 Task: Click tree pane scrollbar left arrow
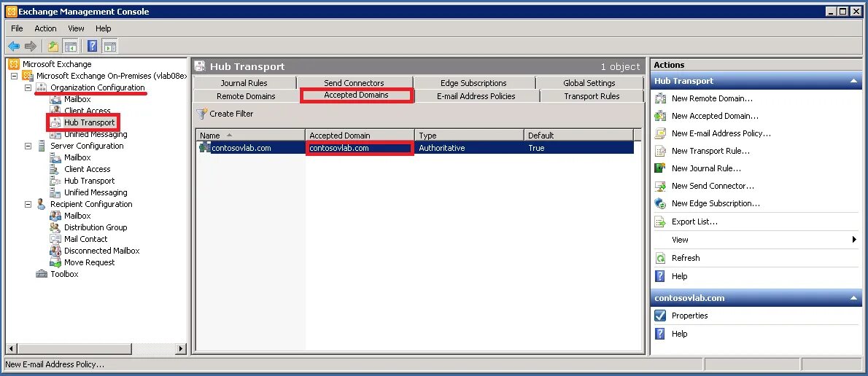pos(10,348)
